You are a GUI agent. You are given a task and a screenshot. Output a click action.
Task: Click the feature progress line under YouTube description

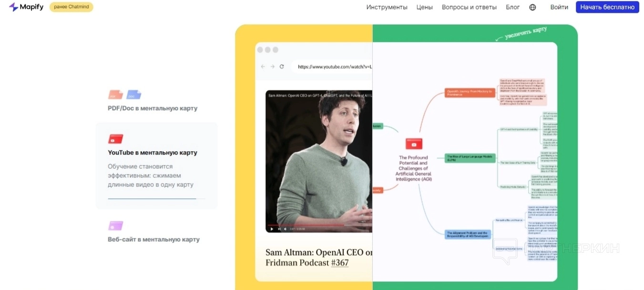pos(156,198)
